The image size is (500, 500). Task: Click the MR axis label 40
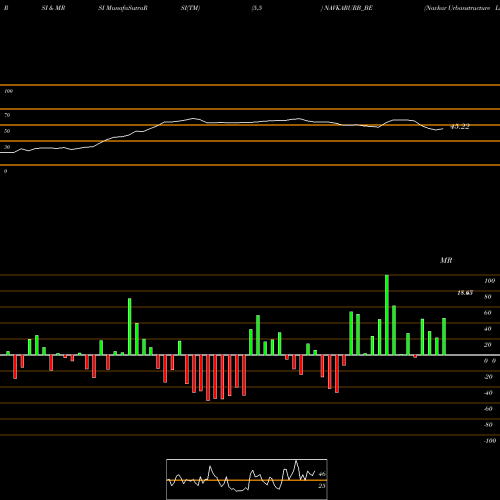(488, 329)
